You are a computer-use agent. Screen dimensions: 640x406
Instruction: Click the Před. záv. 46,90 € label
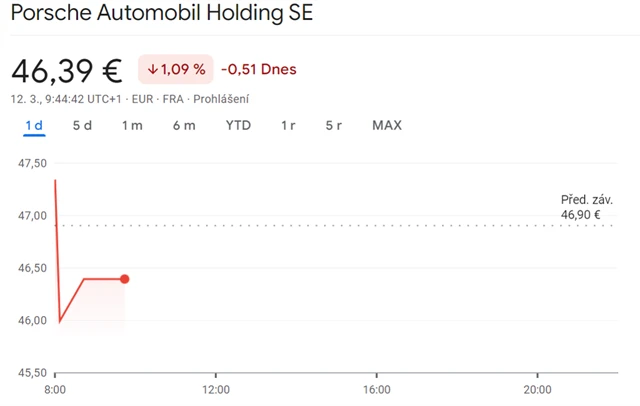586,207
